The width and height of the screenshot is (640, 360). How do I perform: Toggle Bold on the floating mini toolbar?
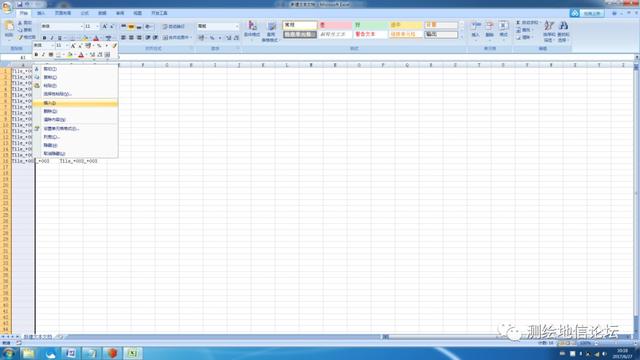tap(36, 54)
